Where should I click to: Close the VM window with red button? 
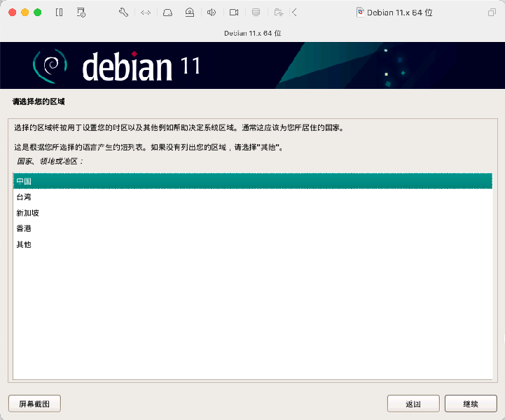[12, 13]
